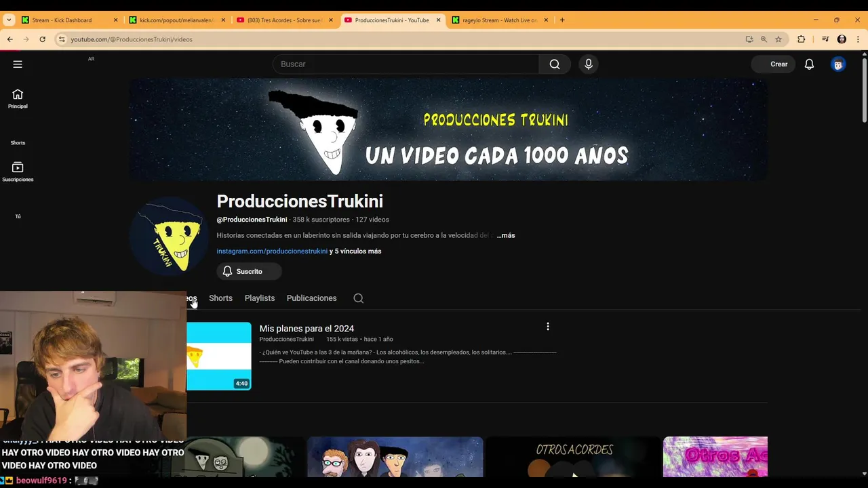
Task: Open a new browser tab
Action: click(562, 20)
